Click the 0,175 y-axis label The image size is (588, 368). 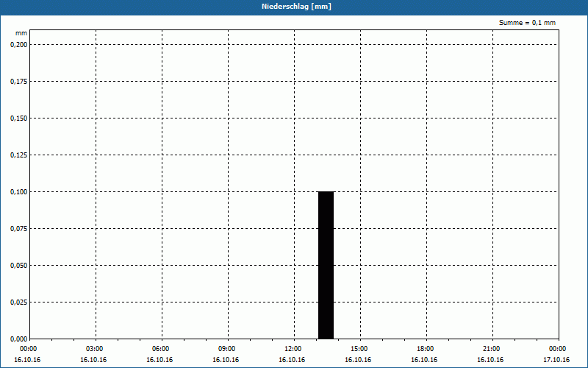pyautogui.click(x=19, y=82)
